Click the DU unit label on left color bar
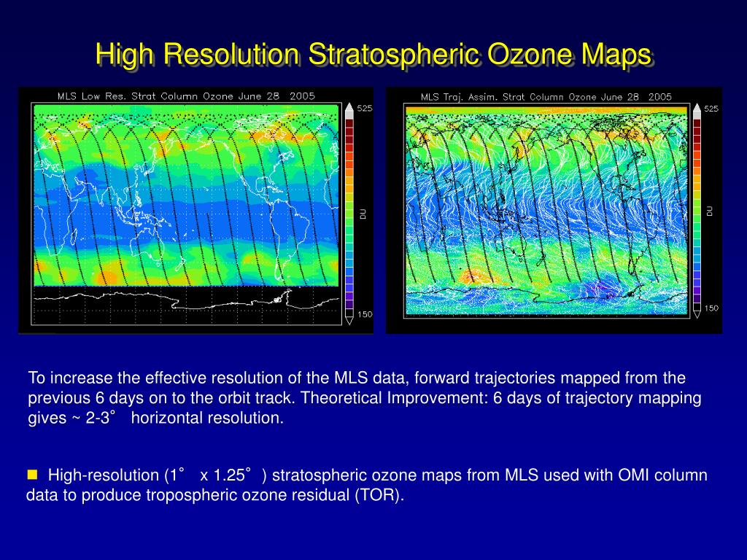Viewport: 747px width, 560px height. coord(363,214)
